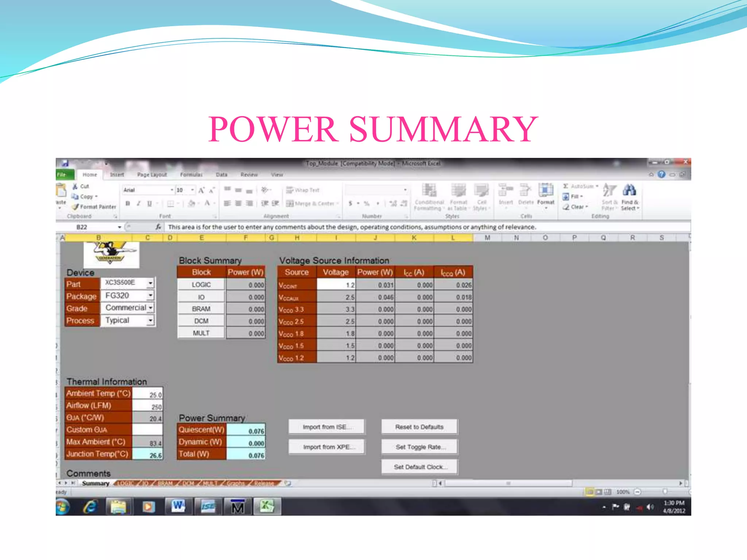Viewport: 747px width, 560px height.
Task: Open the cell borders tool
Action: (x=170, y=203)
